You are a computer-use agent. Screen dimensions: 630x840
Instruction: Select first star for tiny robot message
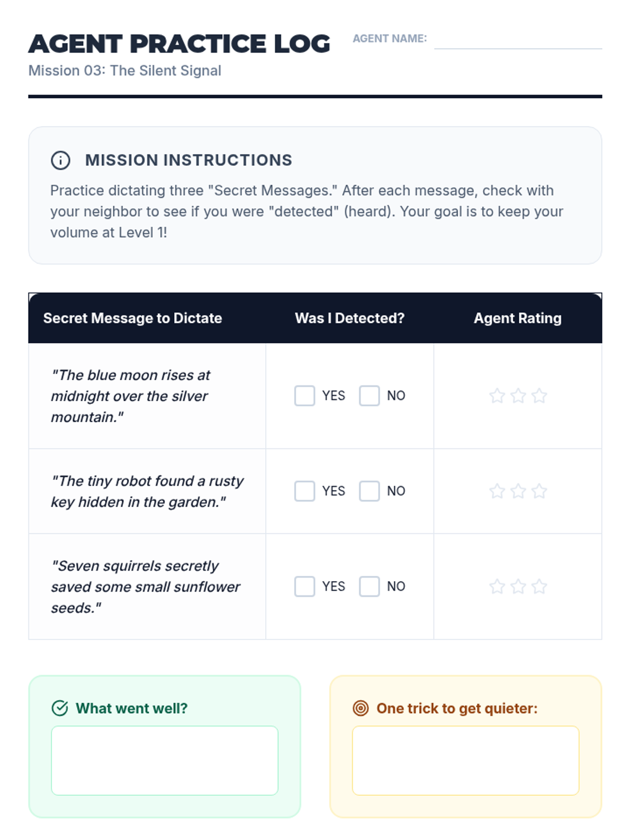tap(497, 491)
